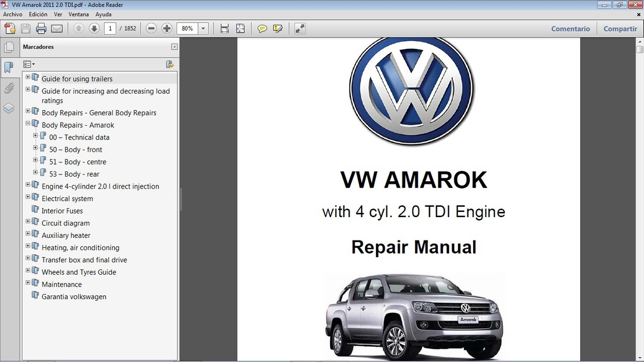Select Interior Fuses bookmark
The height and width of the screenshot is (362, 644).
pos(62,211)
